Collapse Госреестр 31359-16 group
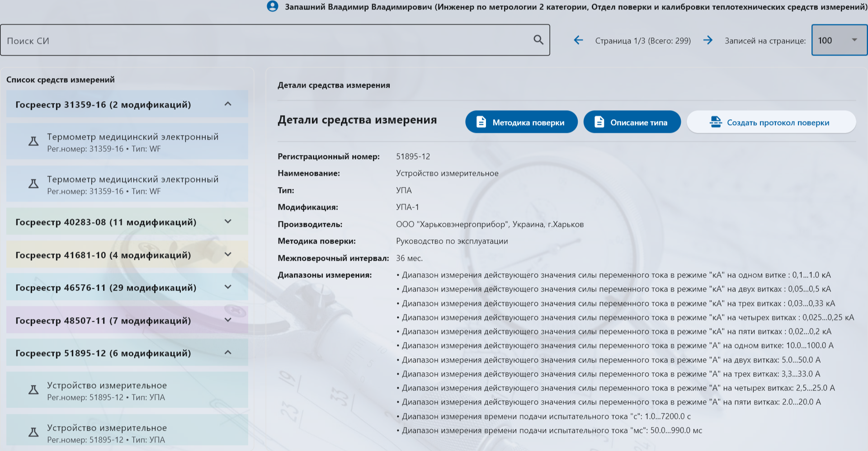The height and width of the screenshot is (451, 868). (x=228, y=104)
